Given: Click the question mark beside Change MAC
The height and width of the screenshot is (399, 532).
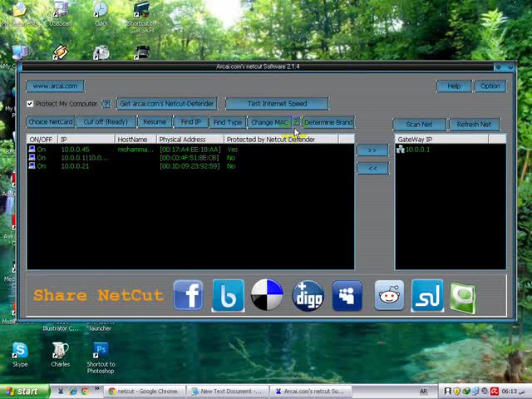Looking at the screenshot, I should 296,121.
